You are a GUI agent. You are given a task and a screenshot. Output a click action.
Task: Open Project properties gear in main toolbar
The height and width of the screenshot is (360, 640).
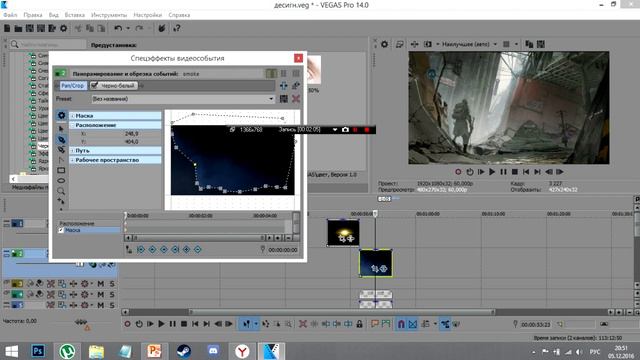coord(64,28)
